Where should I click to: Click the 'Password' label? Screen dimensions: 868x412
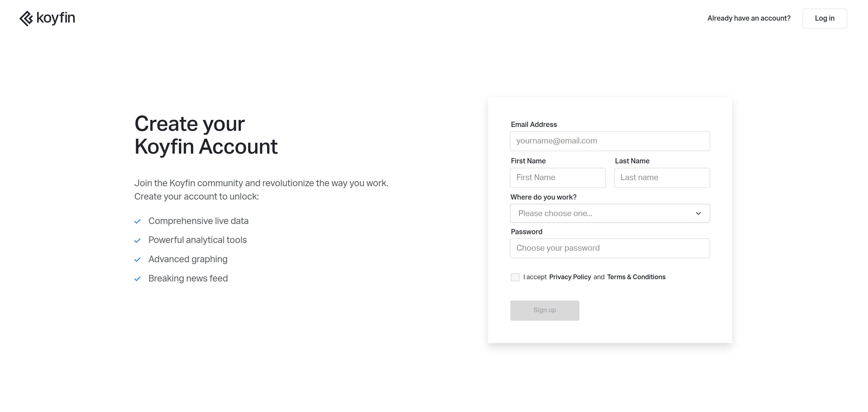click(527, 232)
